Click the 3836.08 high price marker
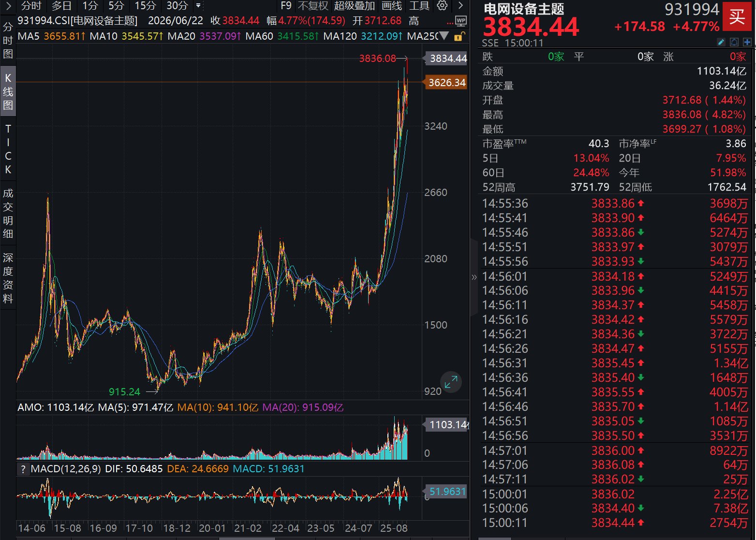This screenshot has width=756, height=540. tap(377, 59)
